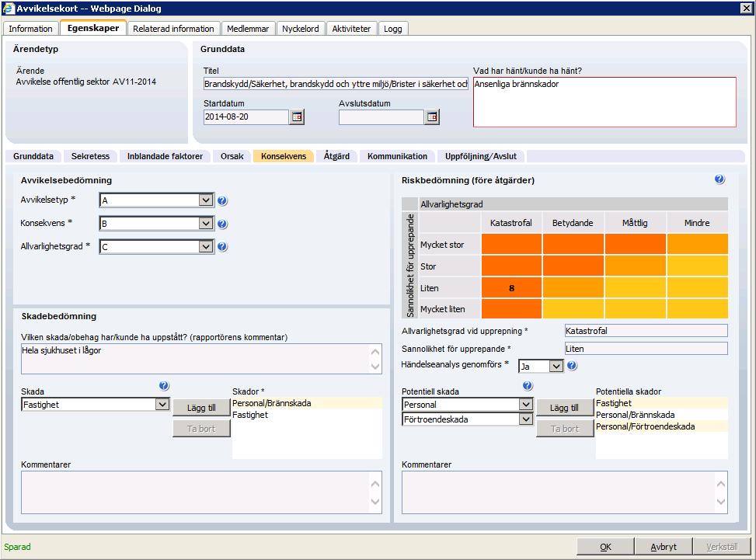Click Lägg till button for Potentiell skada

coord(565,409)
